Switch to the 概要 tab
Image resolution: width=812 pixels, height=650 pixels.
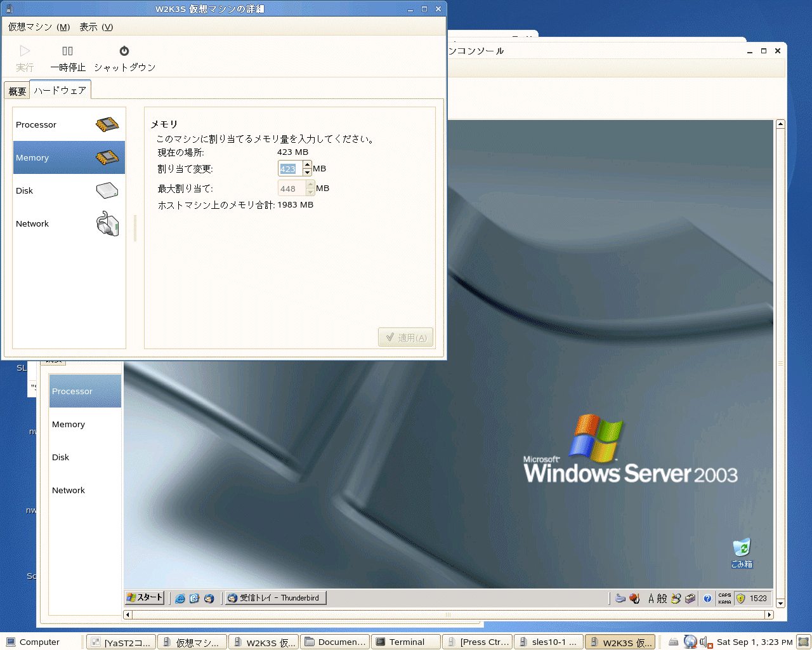[17, 91]
